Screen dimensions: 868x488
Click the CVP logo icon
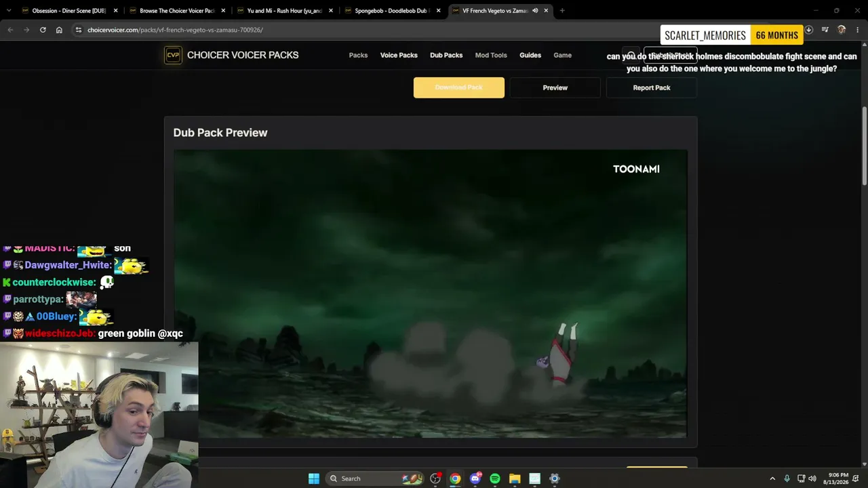click(x=173, y=56)
